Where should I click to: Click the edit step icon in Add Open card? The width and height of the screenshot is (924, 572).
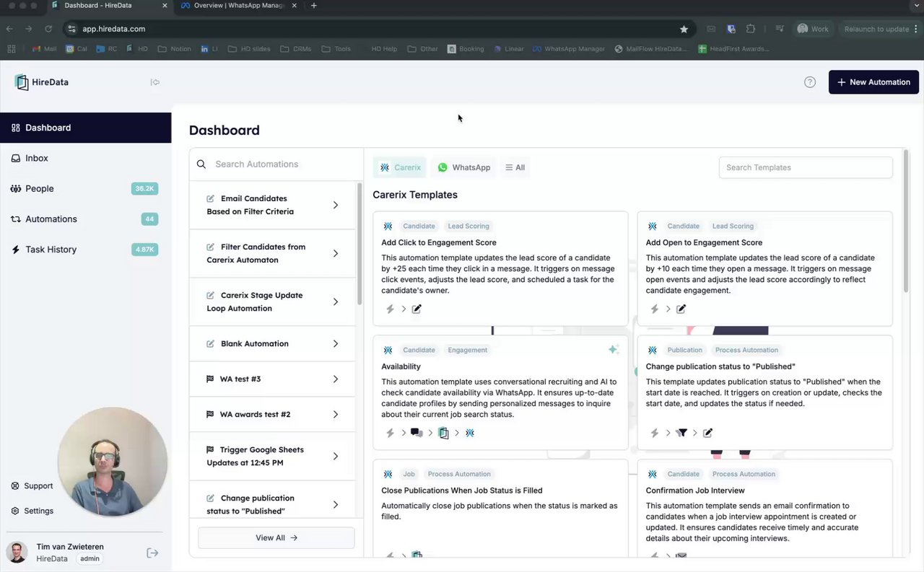(681, 309)
